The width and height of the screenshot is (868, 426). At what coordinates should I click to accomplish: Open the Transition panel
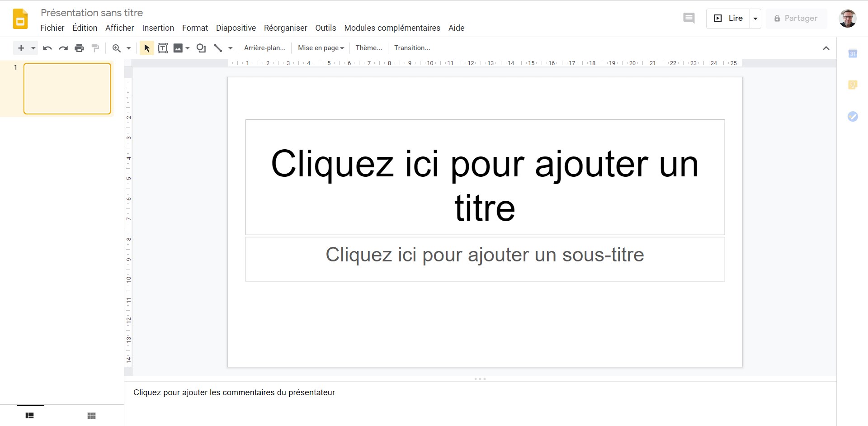coord(412,48)
